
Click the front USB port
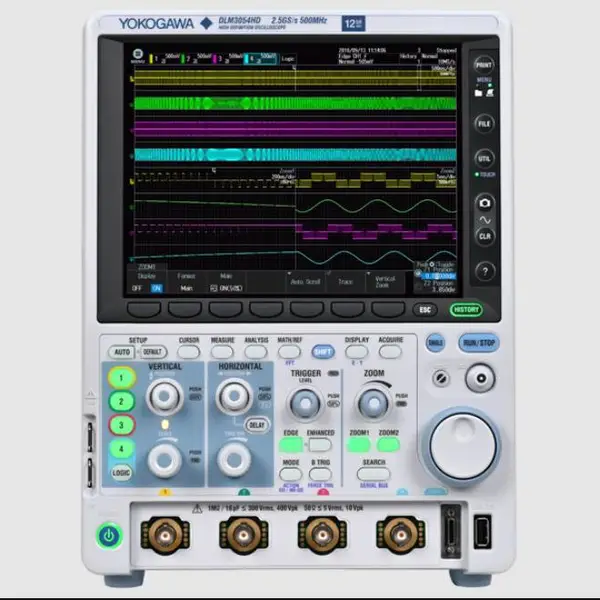click(x=483, y=532)
